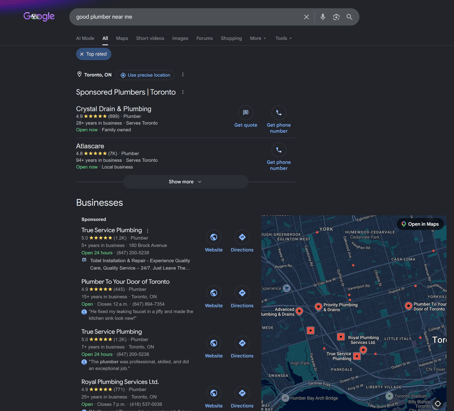Screen dimensions: 454x411
Task: Get directions to Plumber To Your Door
Action: pyautogui.click(x=242, y=297)
